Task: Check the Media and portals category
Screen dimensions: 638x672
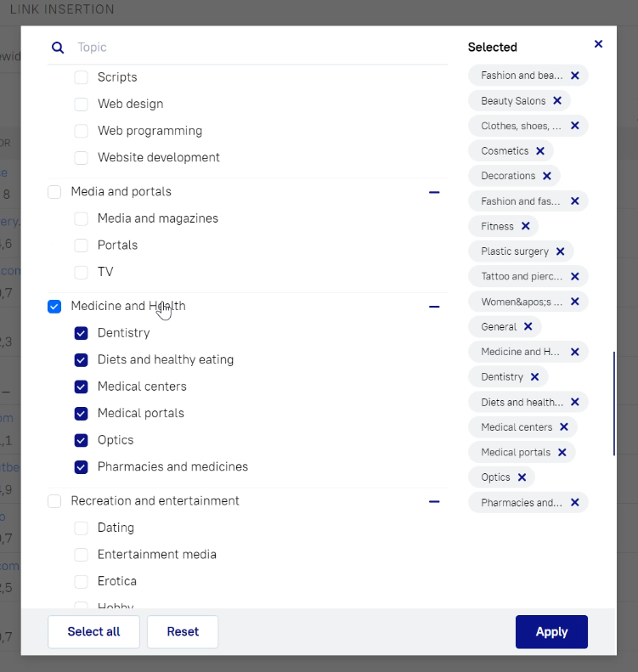Action: [54, 192]
